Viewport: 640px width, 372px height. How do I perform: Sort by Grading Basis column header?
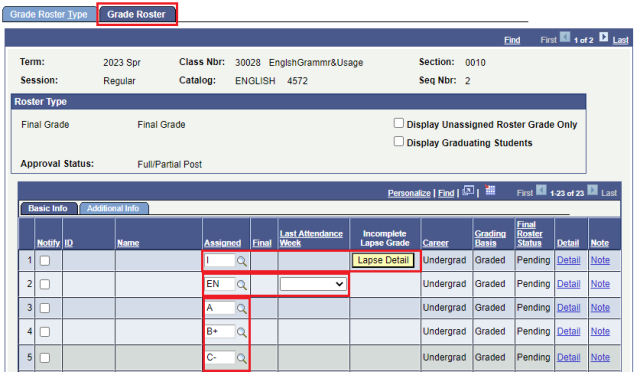(x=490, y=238)
